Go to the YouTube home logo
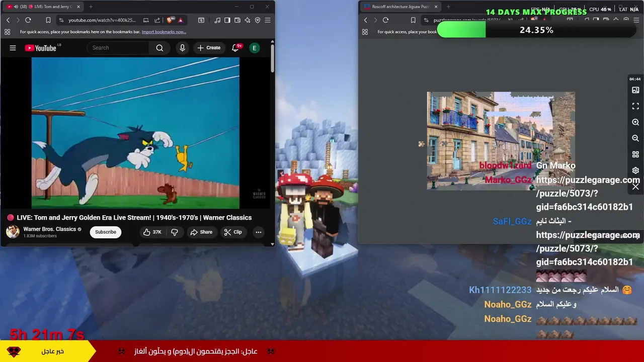The width and height of the screenshot is (644, 362). click(x=41, y=48)
